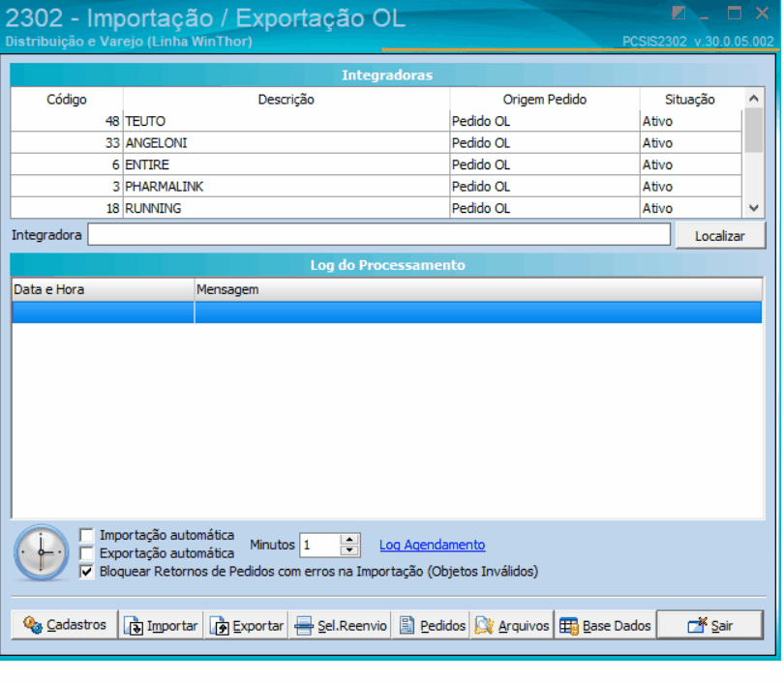
Task: Increase Minutos with the up arrow
Action: click(349, 540)
